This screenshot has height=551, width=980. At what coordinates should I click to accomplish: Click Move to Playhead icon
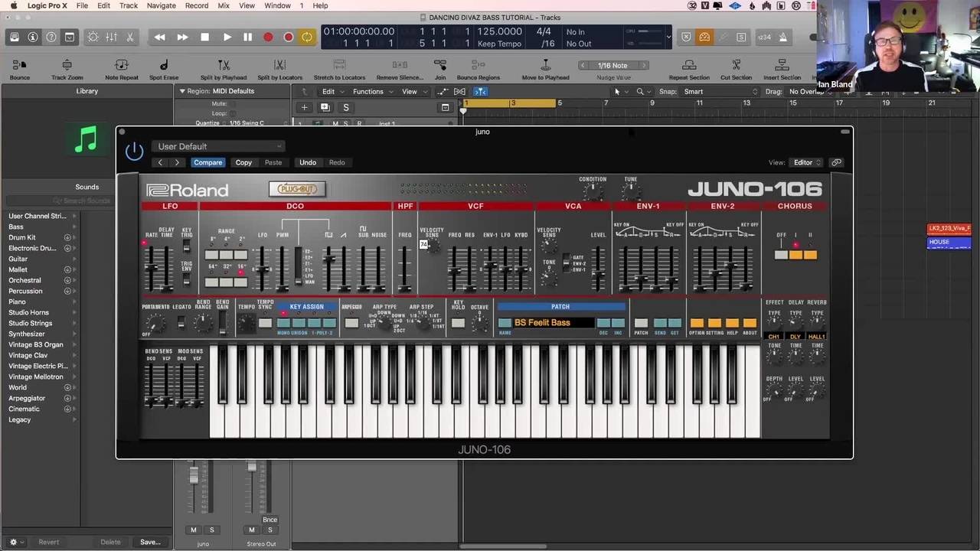(546, 69)
